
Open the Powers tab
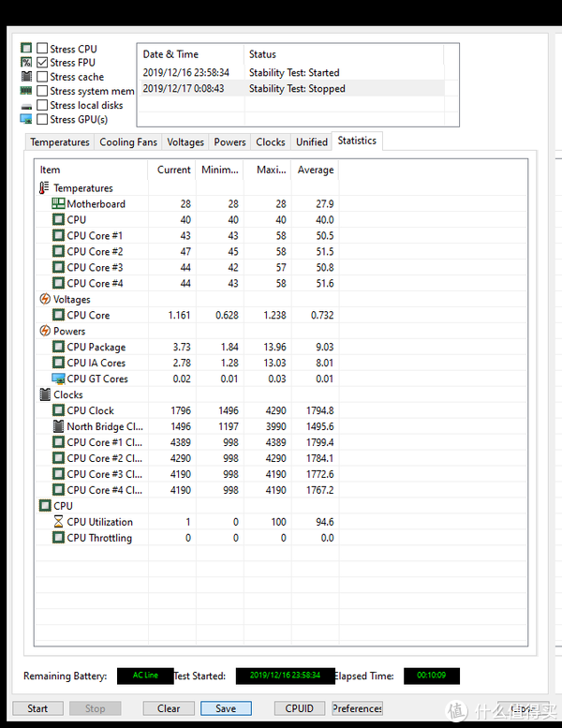click(x=229, y=142)
